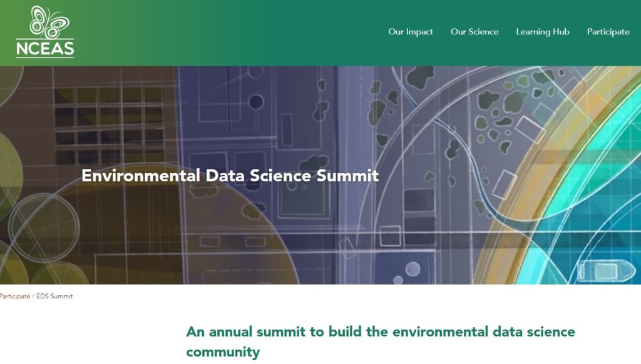This screenshot has width=641, height=364.
Task: Open the Our Science menu
Action: pyautogui.click(x=474, y=31)
